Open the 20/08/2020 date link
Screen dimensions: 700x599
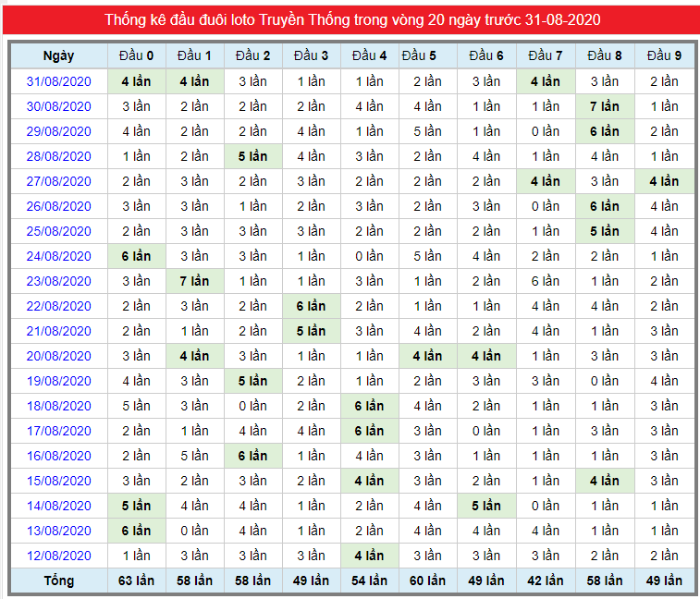[x=58, y=356]
